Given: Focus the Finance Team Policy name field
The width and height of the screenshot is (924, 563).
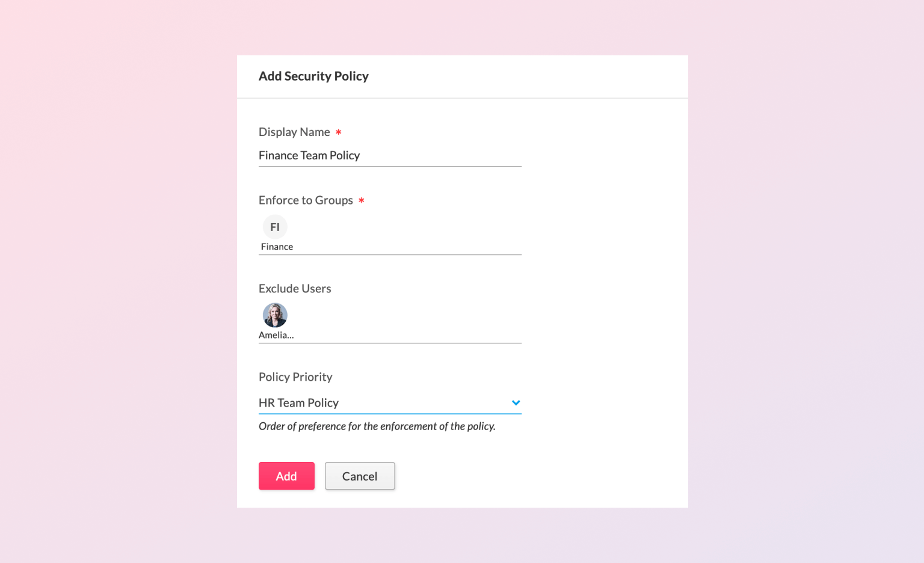Looking at the screenshot, I should [x=390, y=156].
